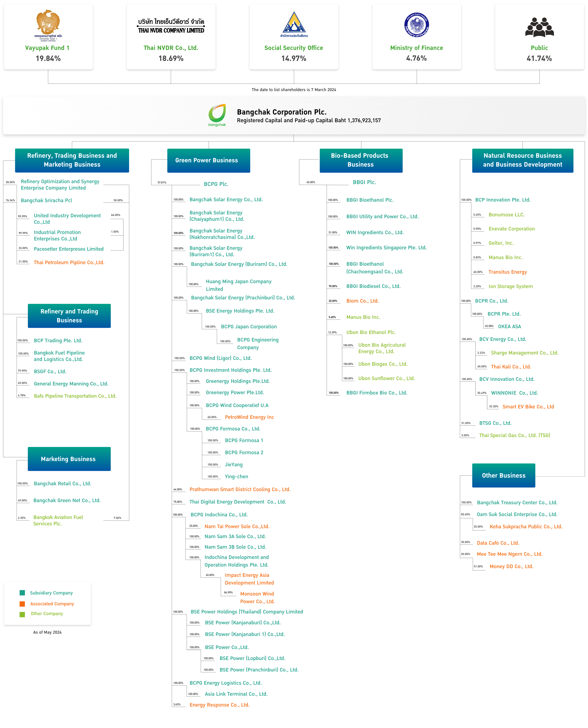Viewport: 588px width, 728px height.
Task: Click BCP Trading Pte. Ltd. entry
Action: (x=58, y=340)
